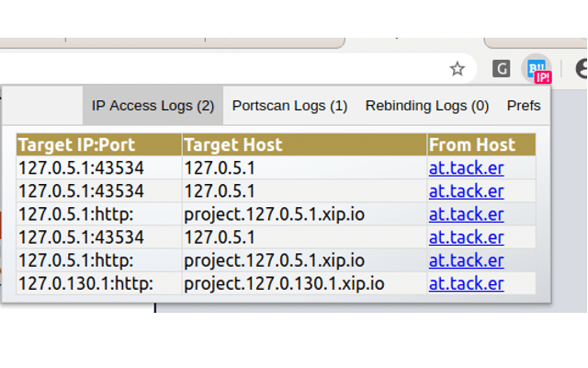The image size is (588, 368).
Task: Click at.tack.er link in fifth row
Action: pos(466,260)
